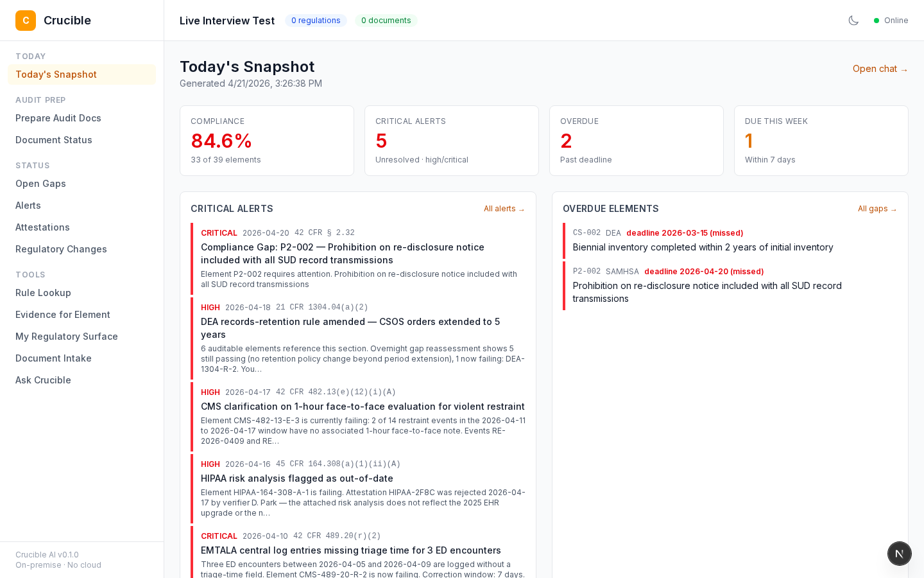This screenshot has width=924, height=578.
Task: Click the Crucible logo icon
Action: point(26,20)
